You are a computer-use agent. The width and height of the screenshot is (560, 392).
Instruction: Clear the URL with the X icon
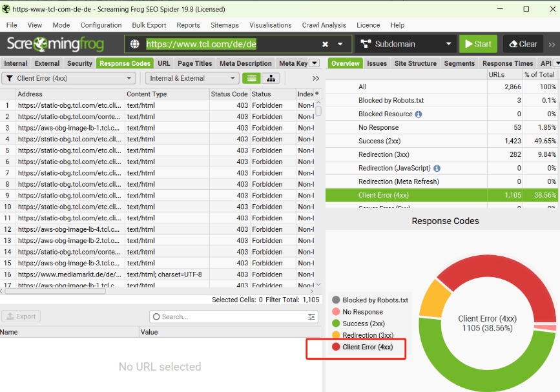tap(326, 44)
